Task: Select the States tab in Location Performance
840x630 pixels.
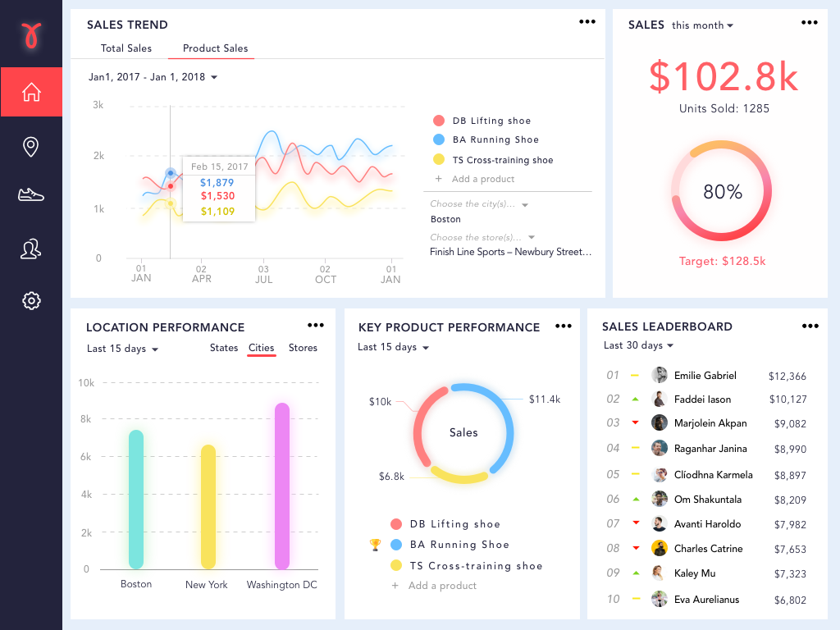Action: pyautogui.click(x=224, y=348)
